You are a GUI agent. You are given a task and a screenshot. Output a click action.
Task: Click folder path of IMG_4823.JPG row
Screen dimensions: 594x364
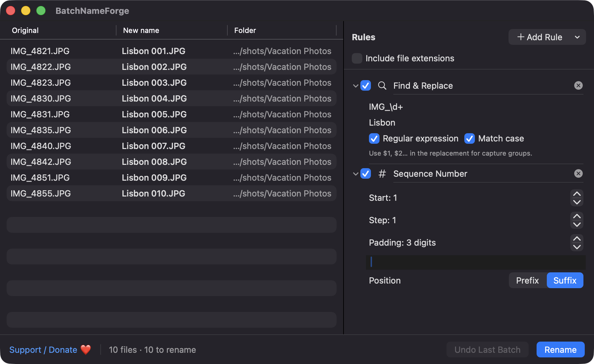click(x=282, y=83)
